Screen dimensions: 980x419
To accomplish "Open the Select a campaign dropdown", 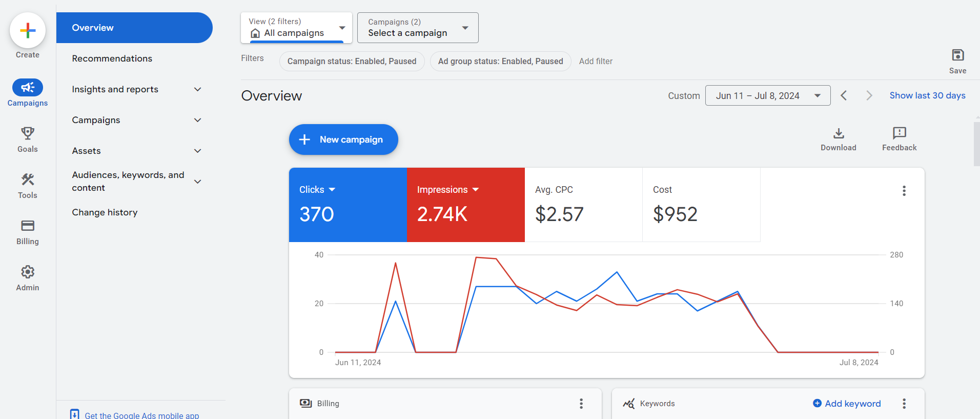I will pyautogui.click(x=417, y=28).
